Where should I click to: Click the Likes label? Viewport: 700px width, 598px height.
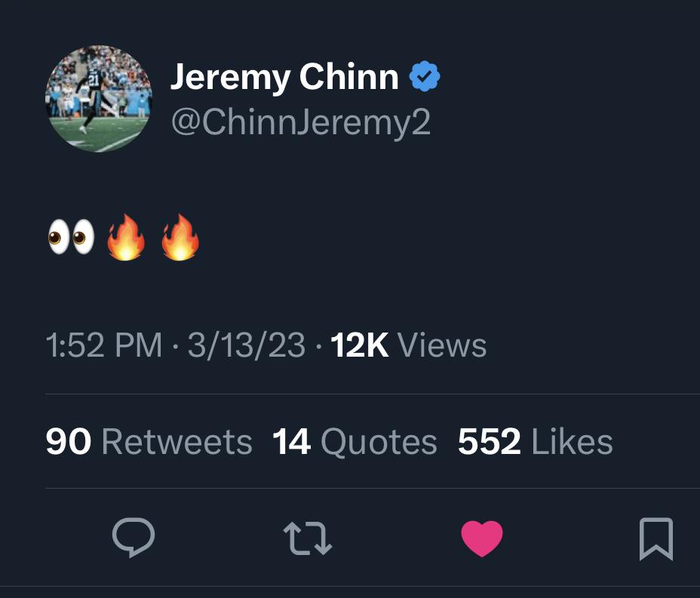click(x=573, y=442)
